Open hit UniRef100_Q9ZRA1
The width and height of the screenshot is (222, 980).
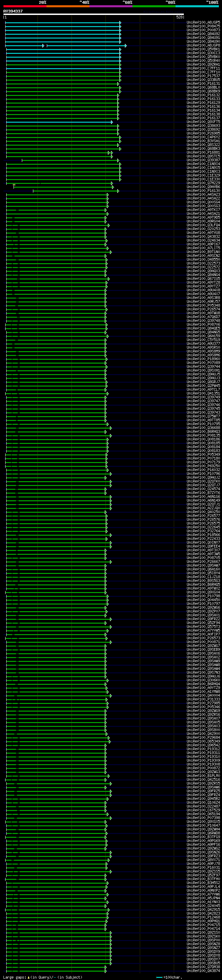tap(203, 64)
